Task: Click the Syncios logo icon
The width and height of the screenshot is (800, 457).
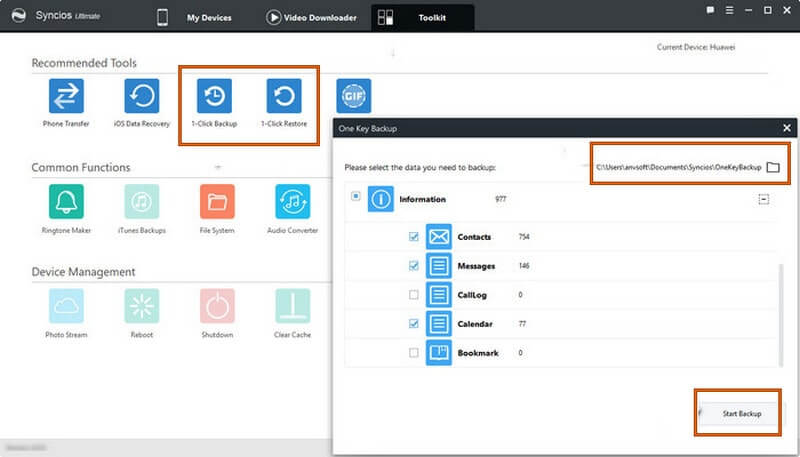Action: click(19, 16)
